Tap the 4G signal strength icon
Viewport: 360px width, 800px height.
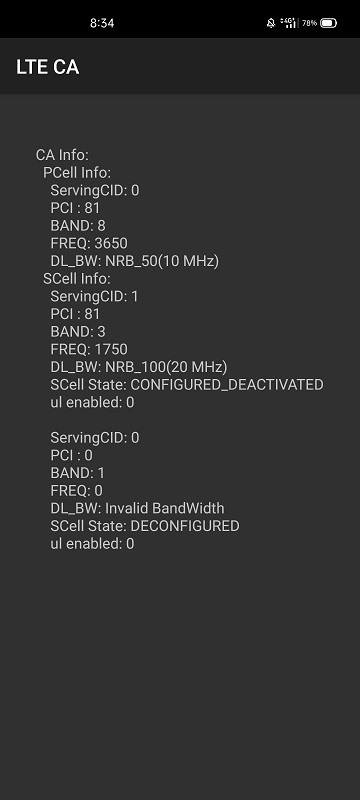pyautogui.click(x=288, y=22)
